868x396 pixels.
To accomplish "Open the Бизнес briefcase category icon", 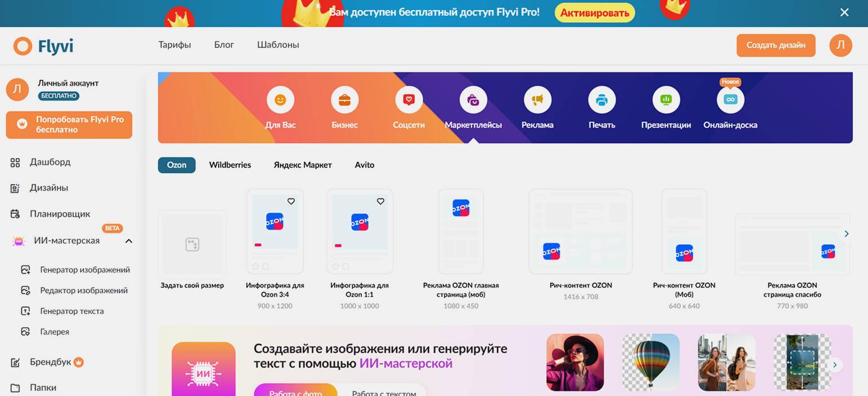I will (344, 100).
